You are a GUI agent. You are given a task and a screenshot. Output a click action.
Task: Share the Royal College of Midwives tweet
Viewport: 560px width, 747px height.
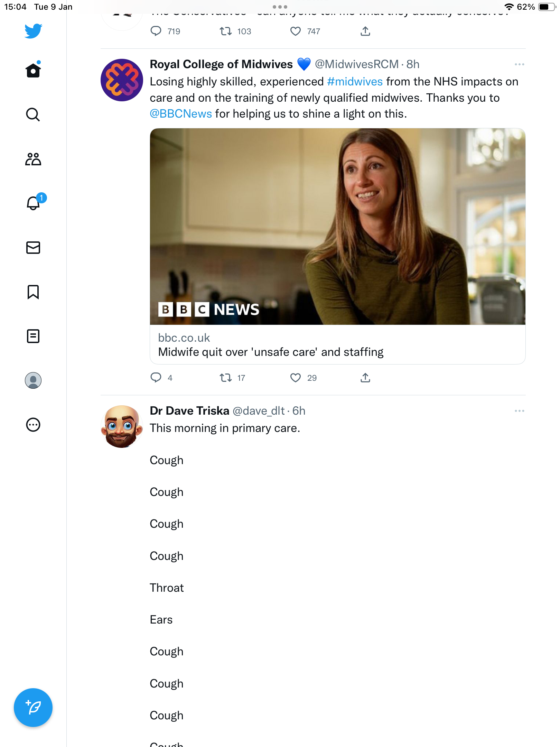pos(365,378)
